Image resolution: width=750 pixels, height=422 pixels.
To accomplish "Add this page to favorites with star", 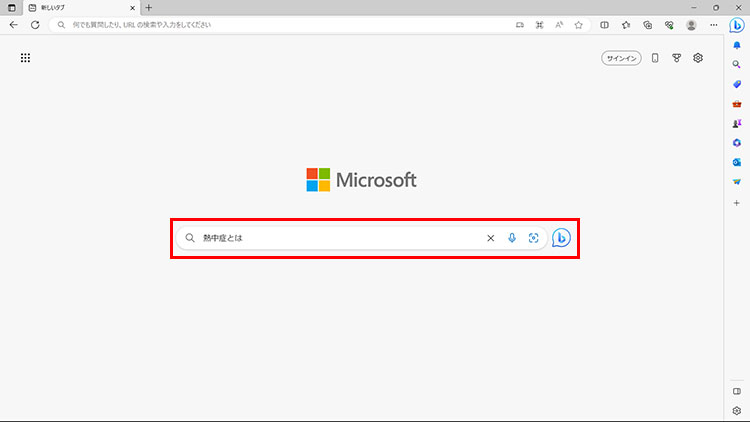I will point(578,25).
